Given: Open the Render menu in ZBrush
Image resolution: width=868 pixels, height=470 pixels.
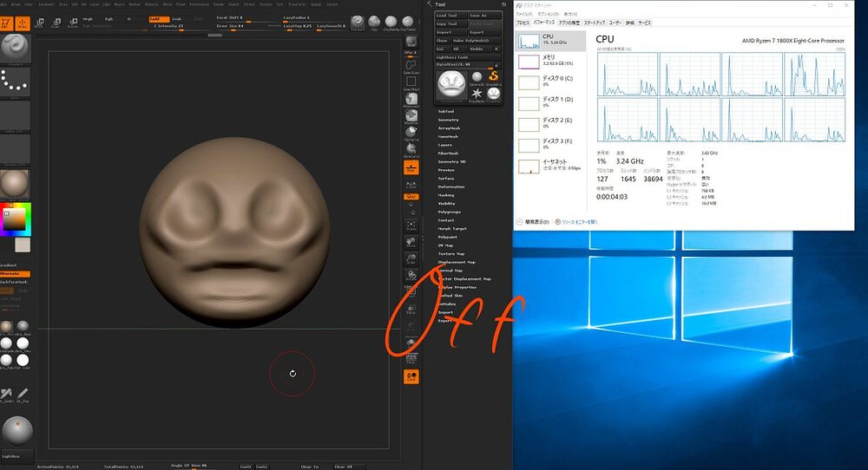Looking at the screenshot, I should (219, 3).
